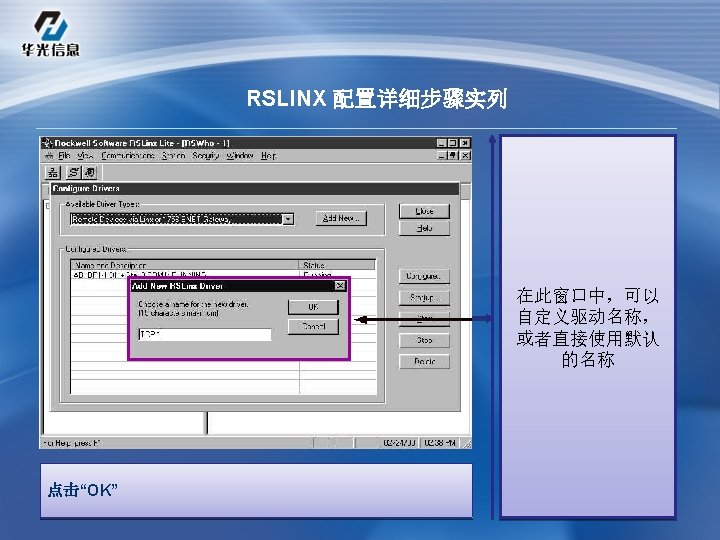The height and width of the screenshot is (540, 720).
Task: Close the RSLinx Lite main window
Action: (x=465, y=143)
